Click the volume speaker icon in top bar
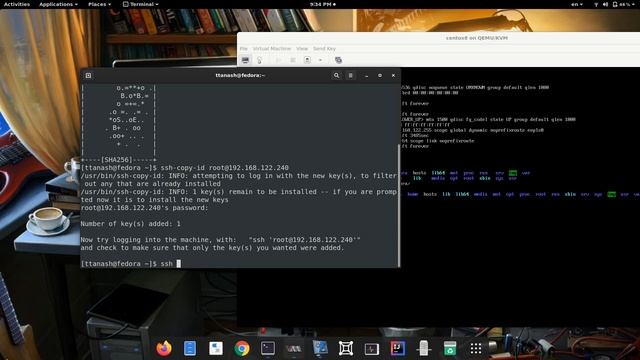640x360 pixels. pyautogui.click(x=605, y=4)
